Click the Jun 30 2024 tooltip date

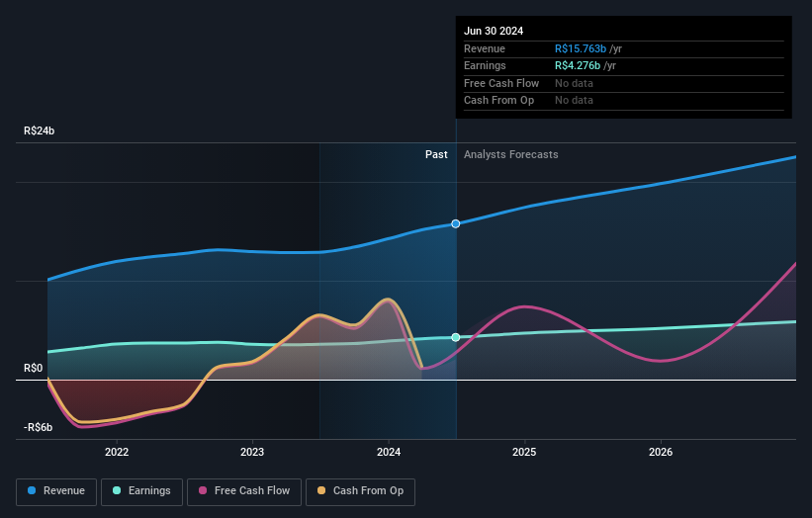point(493,31)
